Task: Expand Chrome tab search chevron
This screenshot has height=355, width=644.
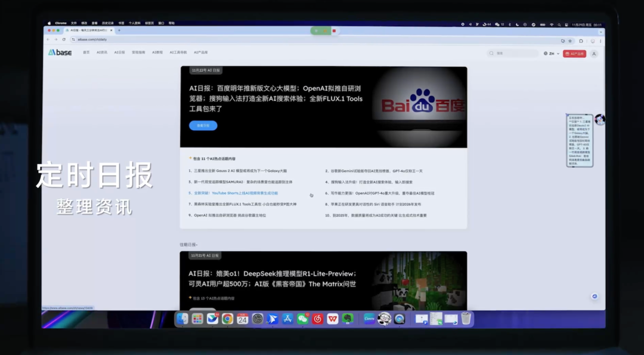Action: pos(601,32)
